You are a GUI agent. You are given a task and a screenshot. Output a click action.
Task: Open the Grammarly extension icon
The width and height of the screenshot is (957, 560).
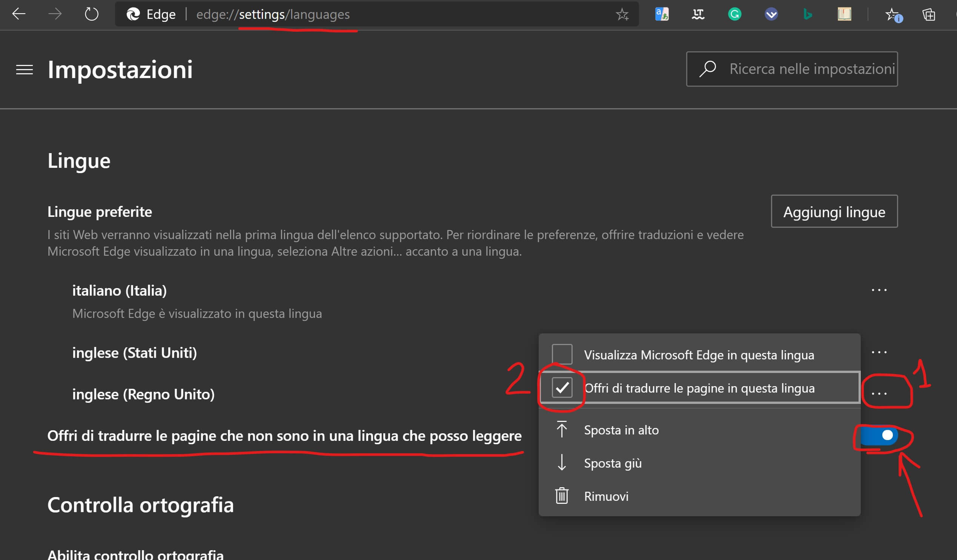pos(734,14)
